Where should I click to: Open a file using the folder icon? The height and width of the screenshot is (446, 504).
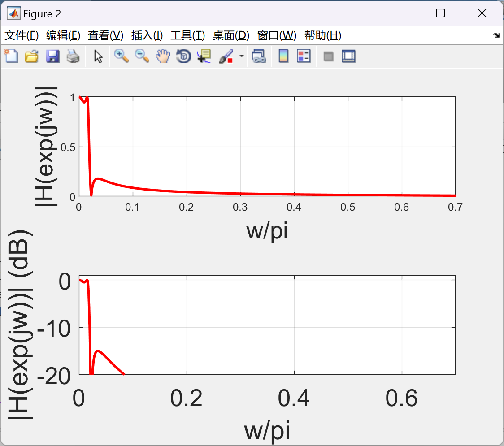pos(31,56)
